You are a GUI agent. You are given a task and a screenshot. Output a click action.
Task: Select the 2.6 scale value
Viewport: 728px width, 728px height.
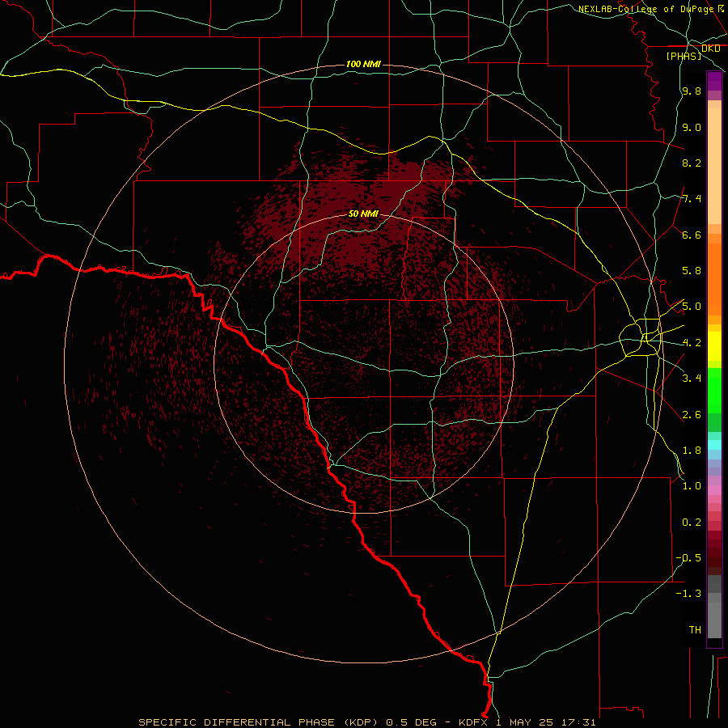[x=692, y=415]
